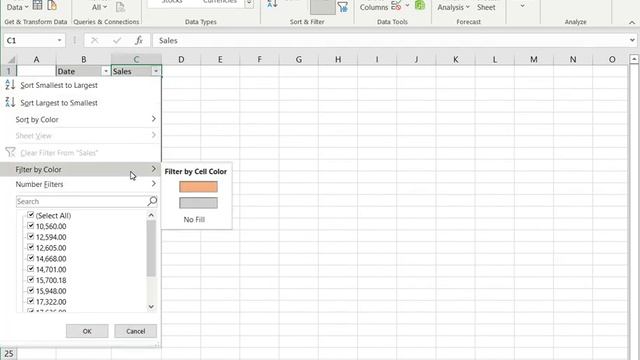Screen dimensions: 640x360
Task: Click the filter Search input field
Action: point(81,201)
